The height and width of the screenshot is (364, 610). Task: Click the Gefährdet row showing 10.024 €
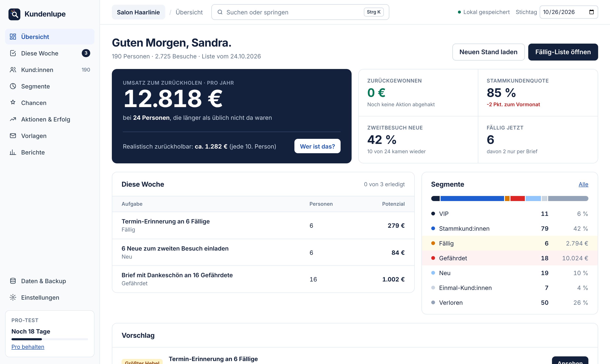click(510, 258)
